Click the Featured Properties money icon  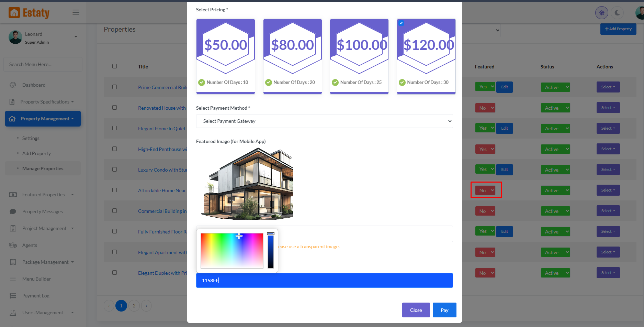13,195
